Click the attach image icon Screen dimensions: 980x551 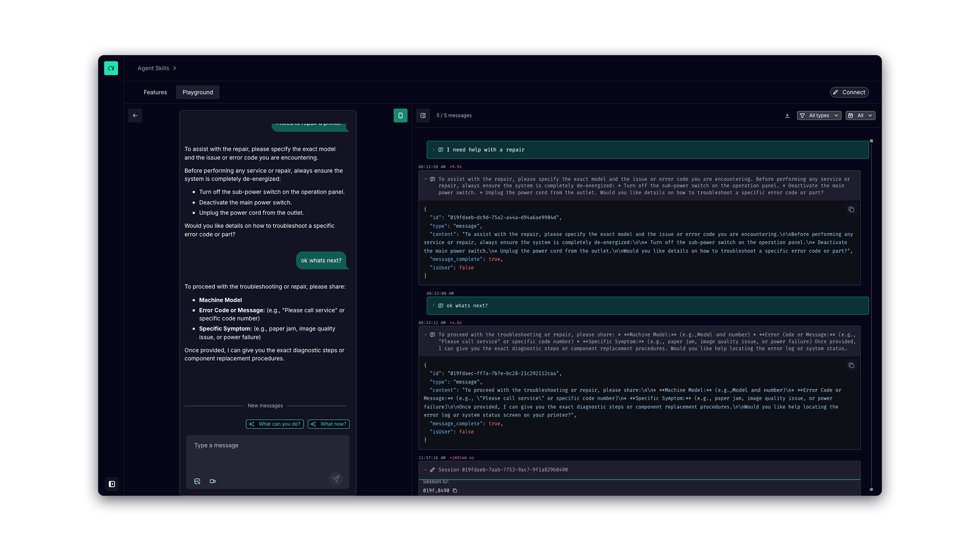[198, 481]
